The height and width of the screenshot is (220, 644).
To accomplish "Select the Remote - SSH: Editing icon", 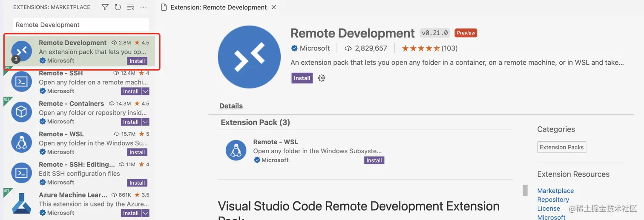I will 21,173.
